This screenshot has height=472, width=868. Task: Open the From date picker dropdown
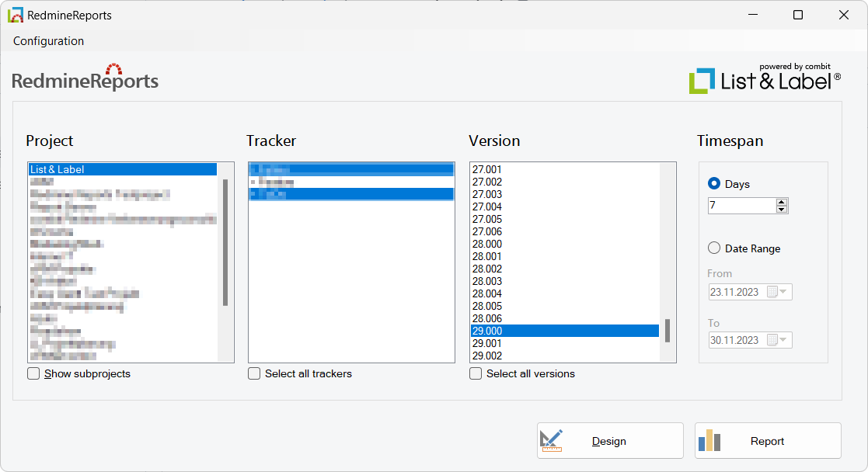pos(783,292)
